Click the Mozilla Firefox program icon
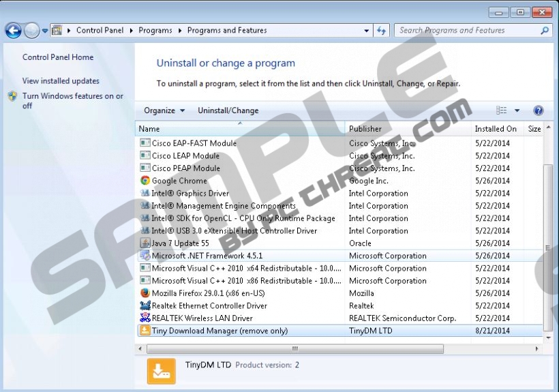 145,293
